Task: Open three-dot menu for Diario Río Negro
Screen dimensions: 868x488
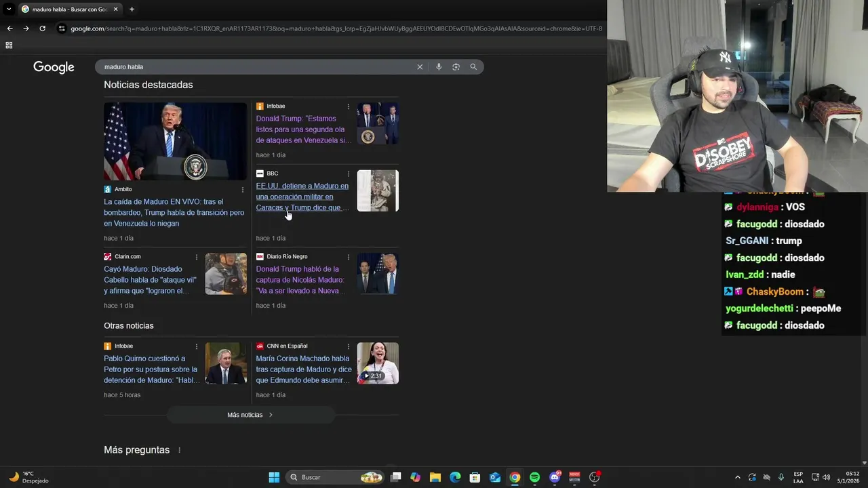Action: (x=349, y=258)
